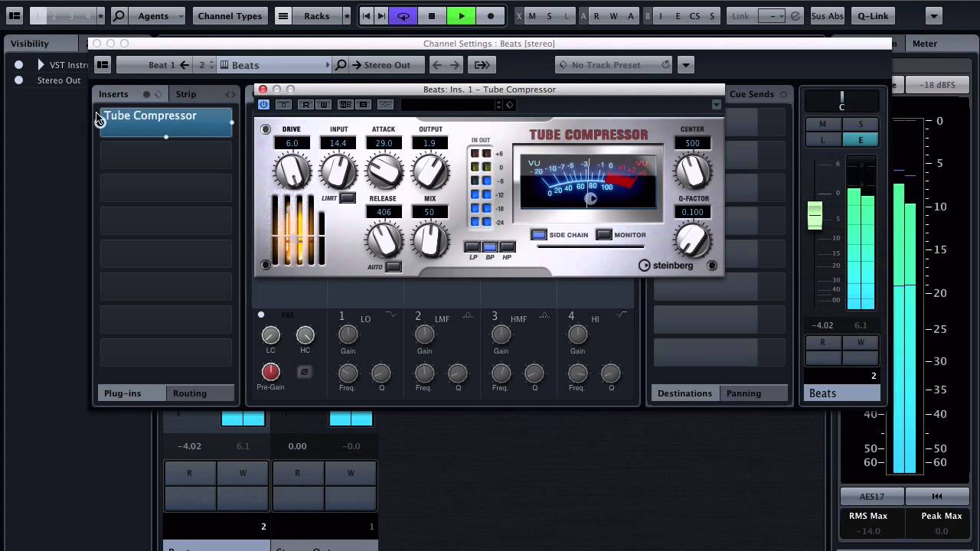Toggle the purple cycle loop button
This screenshot has height=551, width=980.
pyautogui.click(x=403, y=15)
